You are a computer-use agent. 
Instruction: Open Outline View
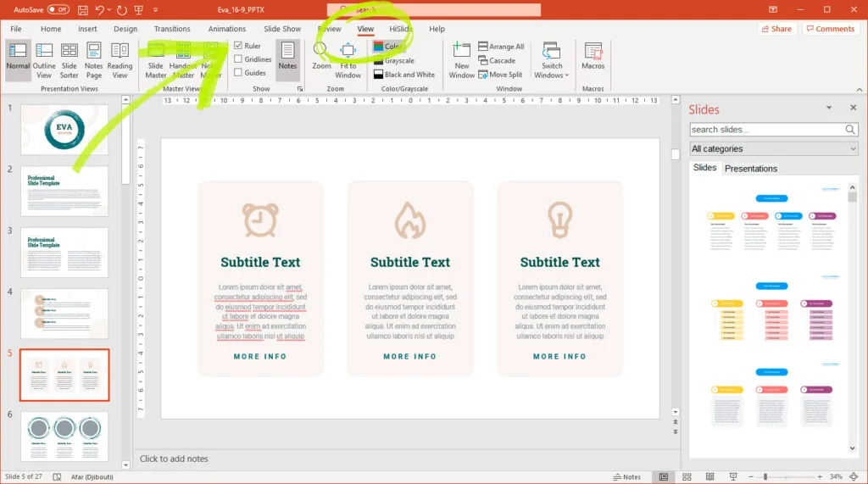(44, 60)
